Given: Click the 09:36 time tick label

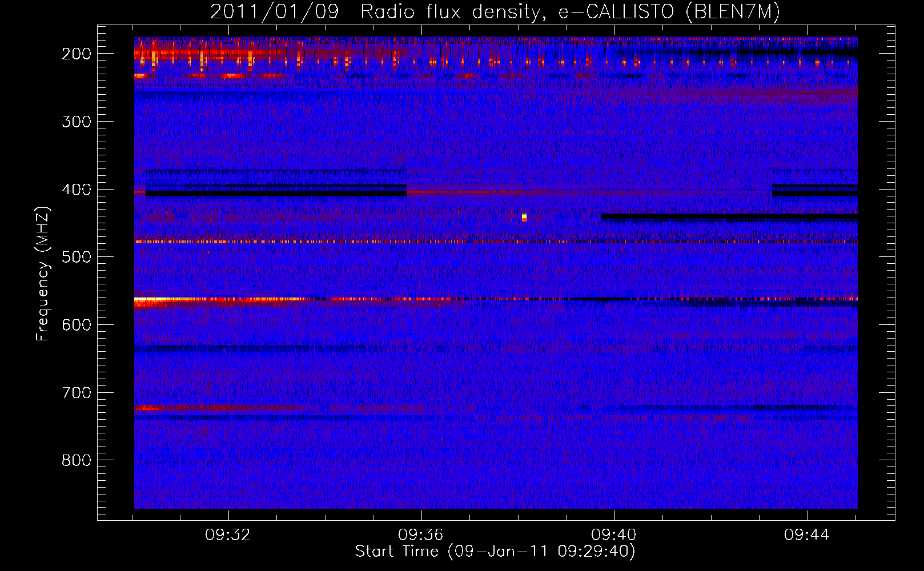Looking at the screenshot, I should point(421,535).
